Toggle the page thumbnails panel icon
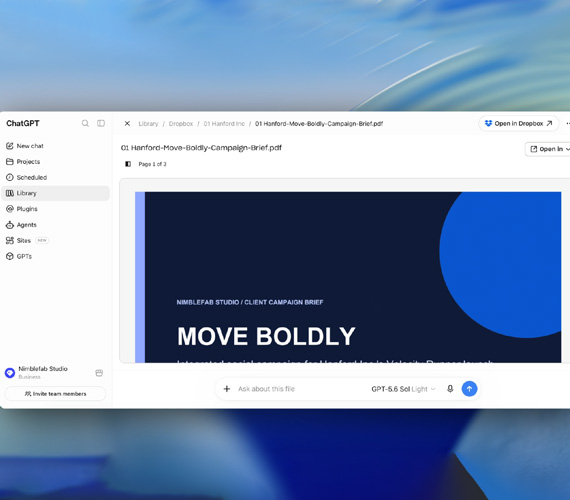570x500 pixels. click(128, 164)
